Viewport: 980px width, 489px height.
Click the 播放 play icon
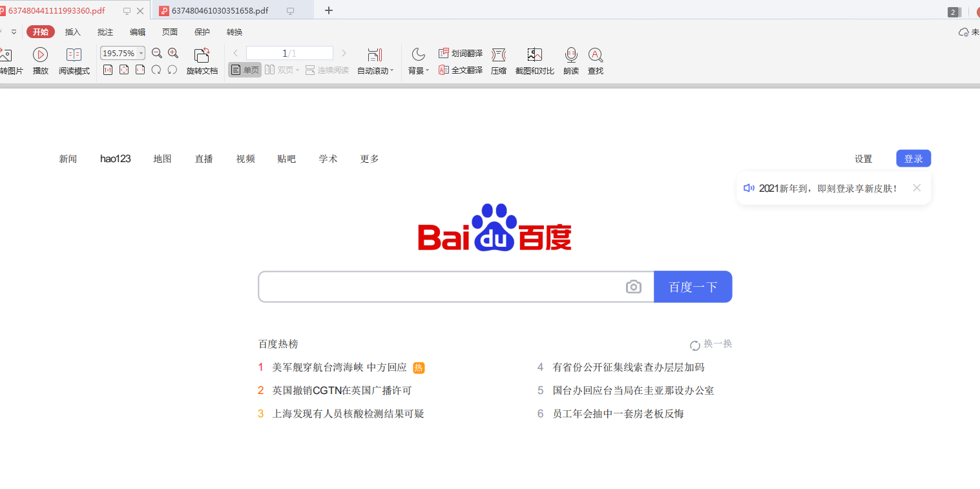(41, 55)
